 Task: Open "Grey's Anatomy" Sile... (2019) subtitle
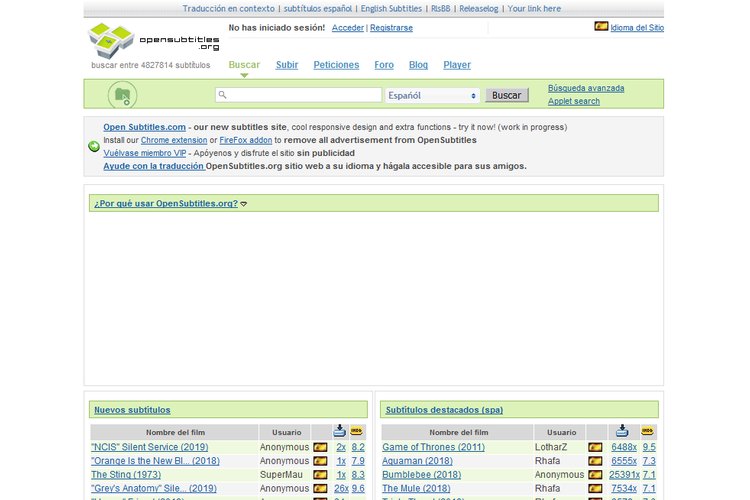tap(154, 489)
